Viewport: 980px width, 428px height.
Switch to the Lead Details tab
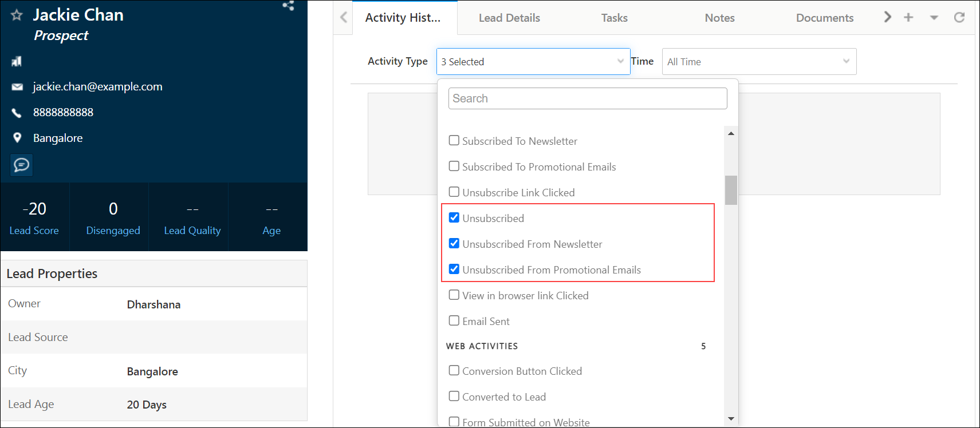[509, 18]
